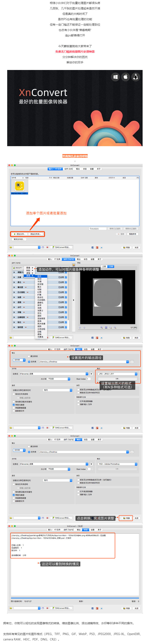Image resolution: width=150 pixels, height=644 pixels.
Task: Click 添加文件... button
Action: pos(20,234)
